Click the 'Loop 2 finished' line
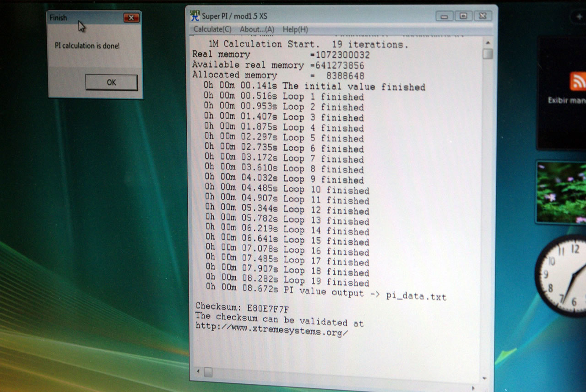Screen dimensions: 586x392 [284, 107]
